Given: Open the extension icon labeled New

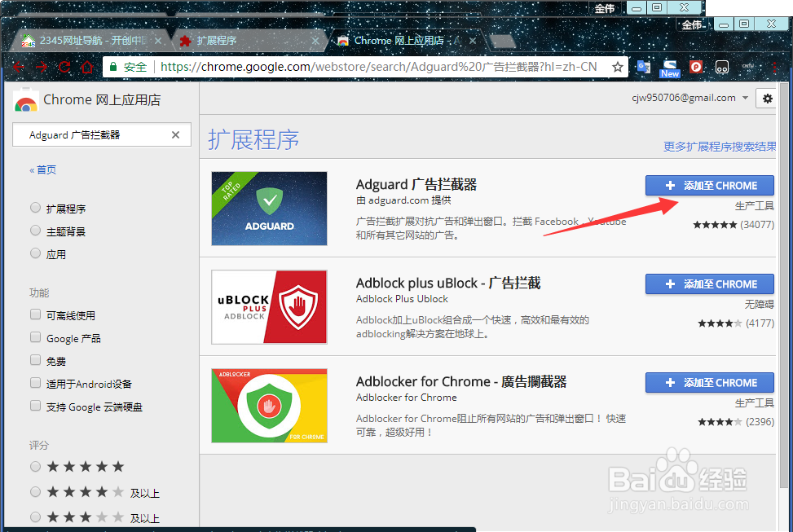Looking at the screenshot, I should coord(670,68).
